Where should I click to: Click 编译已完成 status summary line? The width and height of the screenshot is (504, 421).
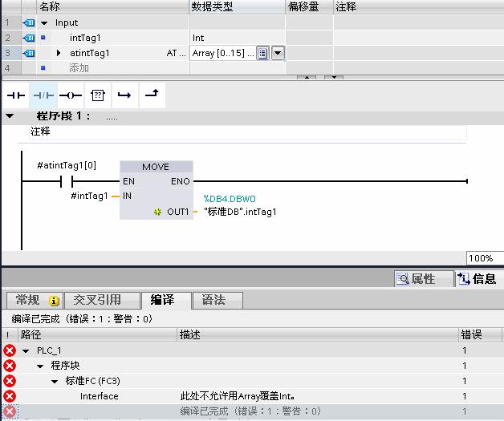82,319
